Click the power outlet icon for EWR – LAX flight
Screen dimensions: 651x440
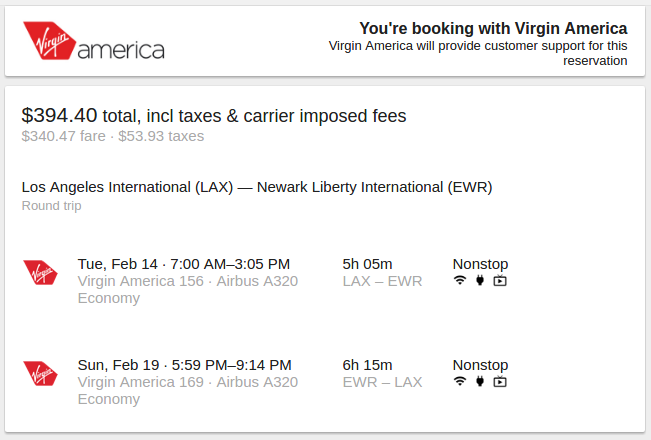click(x=480, y=381)
